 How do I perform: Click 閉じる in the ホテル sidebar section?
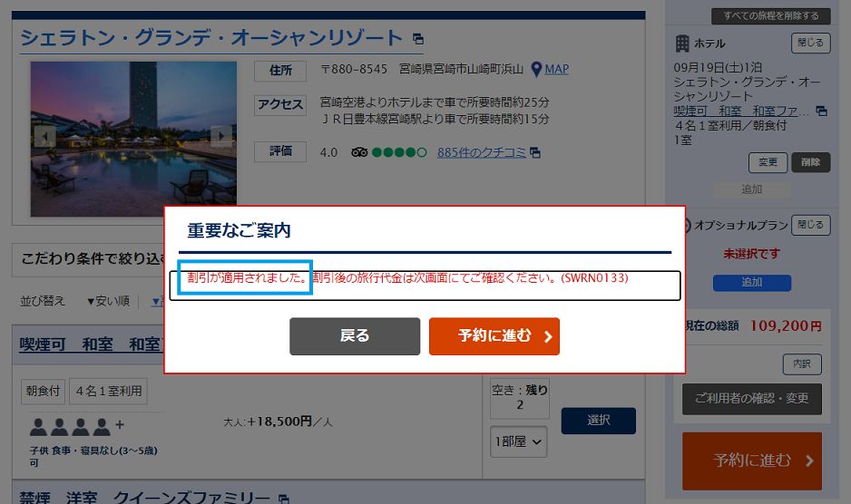pyautogui.click(x=810, y=43)
